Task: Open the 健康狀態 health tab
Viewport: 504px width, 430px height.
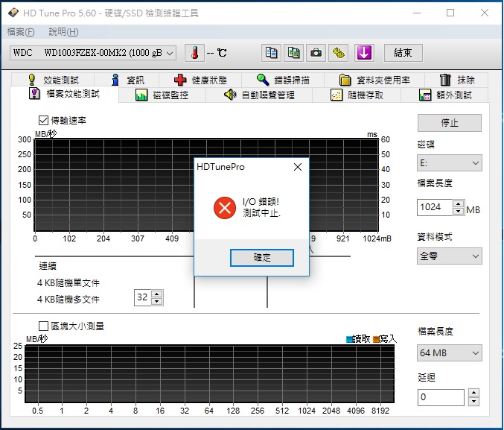Action: click(200, 80)
